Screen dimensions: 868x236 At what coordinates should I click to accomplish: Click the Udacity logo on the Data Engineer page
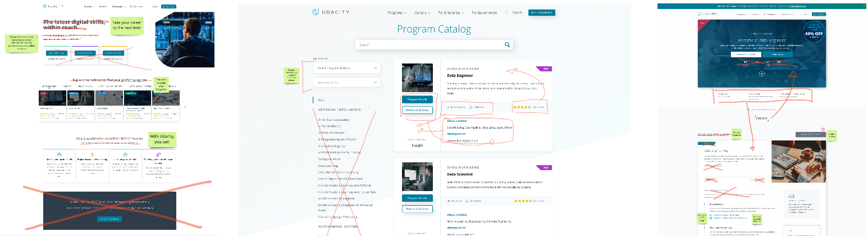(x=706, y=13)
